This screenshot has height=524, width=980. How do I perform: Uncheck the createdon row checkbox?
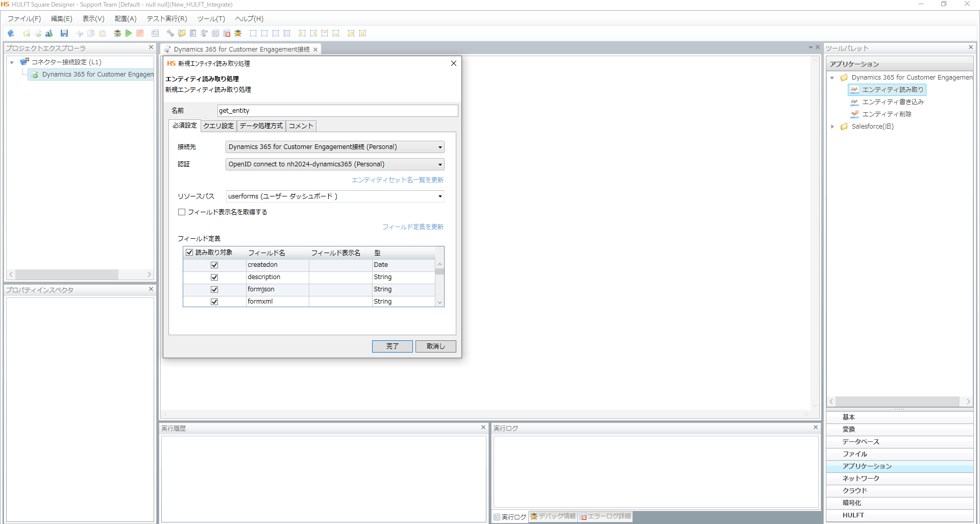214,265
